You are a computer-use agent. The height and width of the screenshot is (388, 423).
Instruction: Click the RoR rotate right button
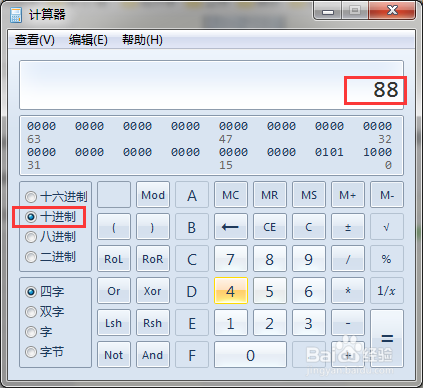point(153,259)
